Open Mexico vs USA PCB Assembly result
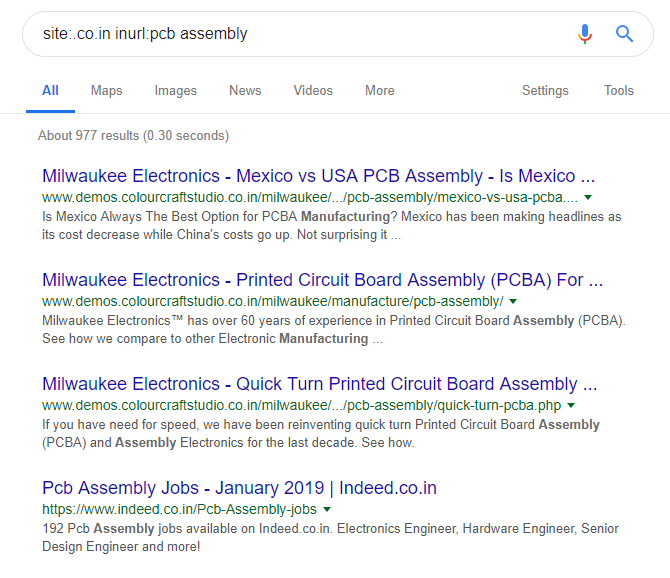The width and height of the screenshot is (670, 578). click(318, 176)
